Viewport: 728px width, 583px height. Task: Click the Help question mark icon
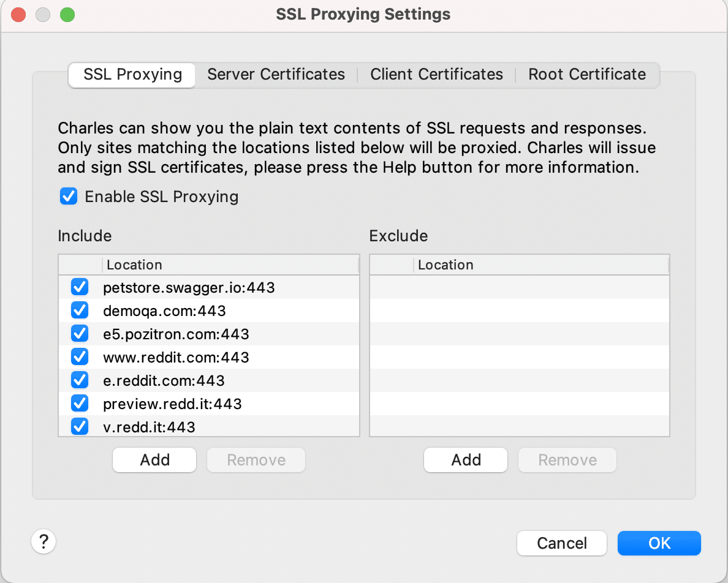(43, 541)
